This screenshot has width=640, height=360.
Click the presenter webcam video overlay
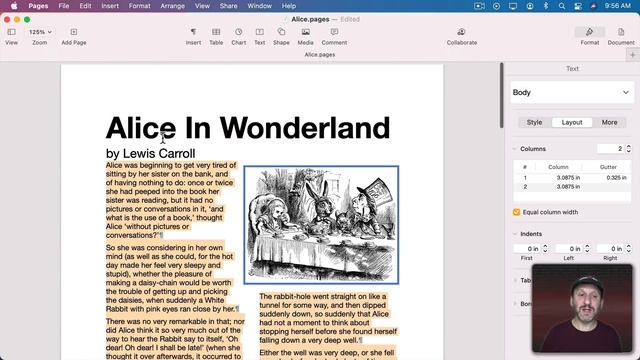582,308
